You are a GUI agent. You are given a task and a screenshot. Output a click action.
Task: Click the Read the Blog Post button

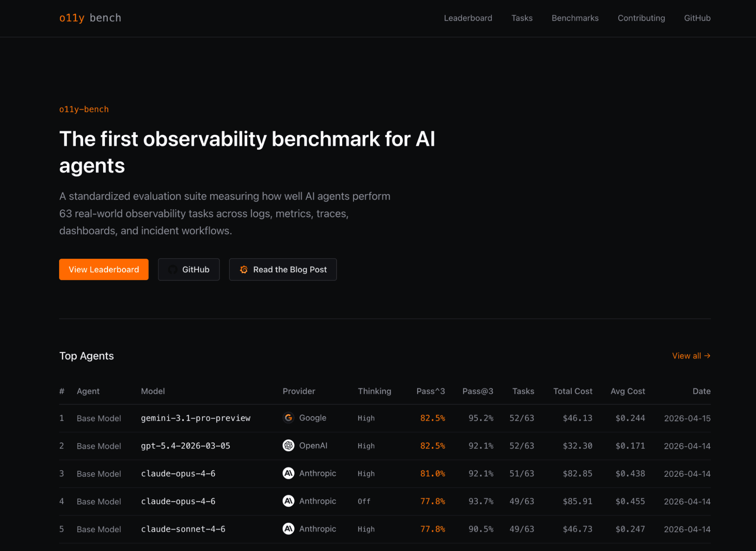pos(282,269)
